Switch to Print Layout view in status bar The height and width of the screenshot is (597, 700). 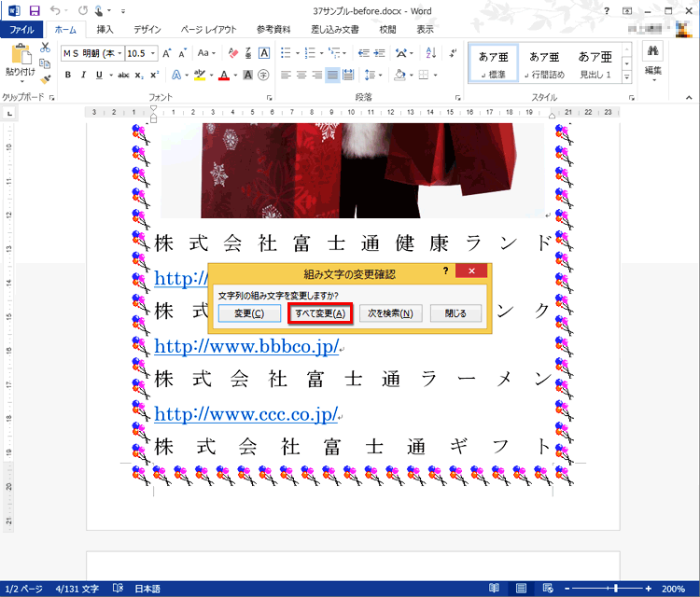coord(521,588)
